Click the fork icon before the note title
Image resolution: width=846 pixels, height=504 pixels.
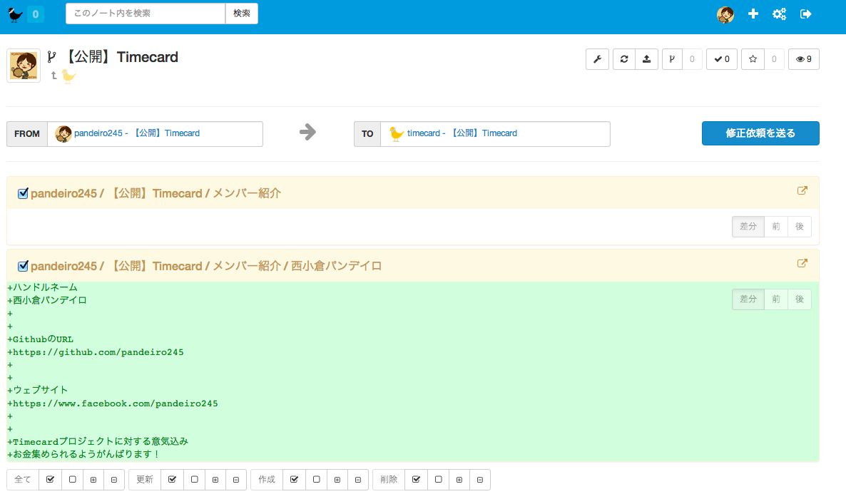(x=52, y=56)
